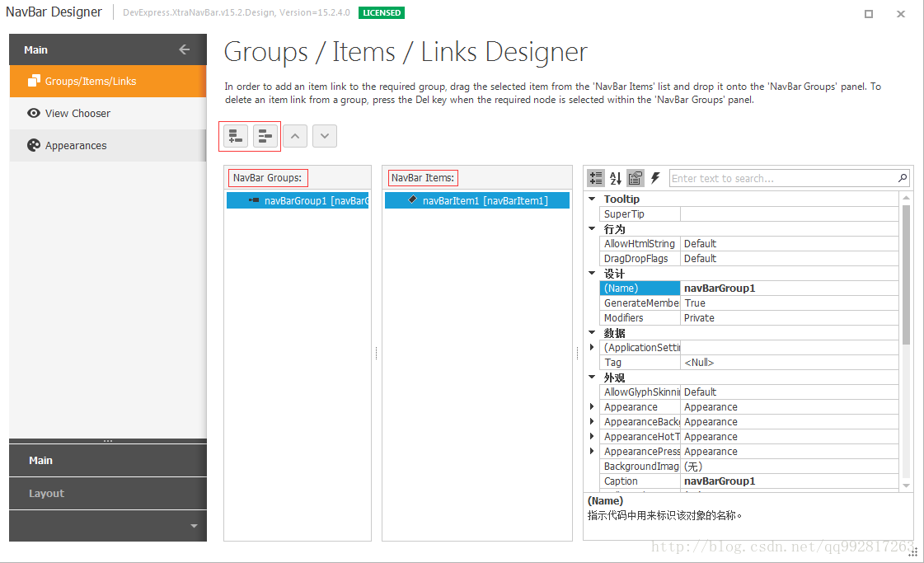Viewport: 924px width, 563px height.
Task: Click the palette icon beside Appearances
Action: [x=34, y=145]
